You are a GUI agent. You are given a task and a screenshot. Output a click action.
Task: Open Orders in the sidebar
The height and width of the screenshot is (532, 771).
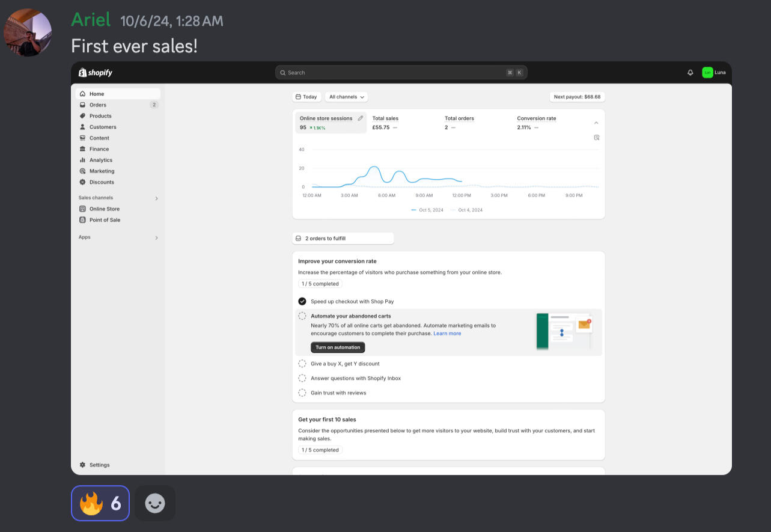pos(98,105)
